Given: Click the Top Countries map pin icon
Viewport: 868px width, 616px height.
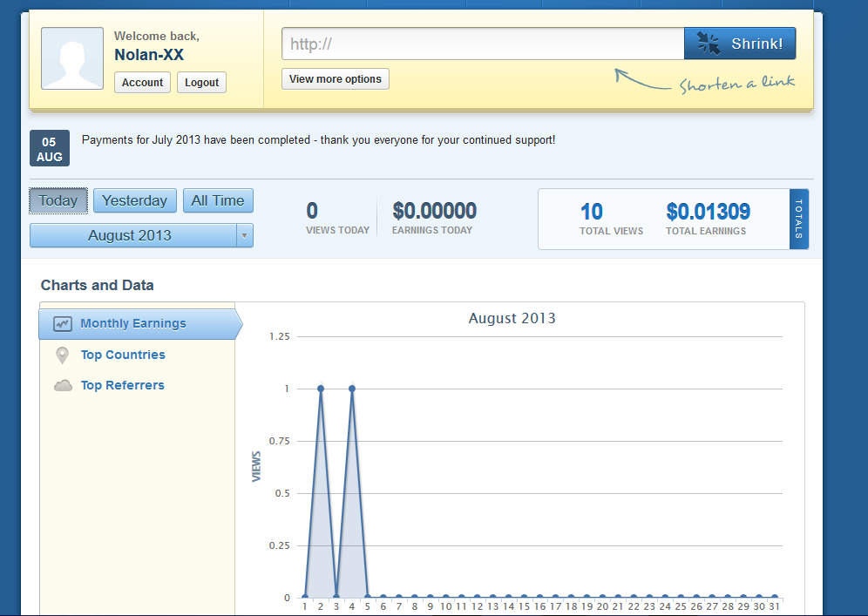Looking at the screenshot, I should pos(62,355).
